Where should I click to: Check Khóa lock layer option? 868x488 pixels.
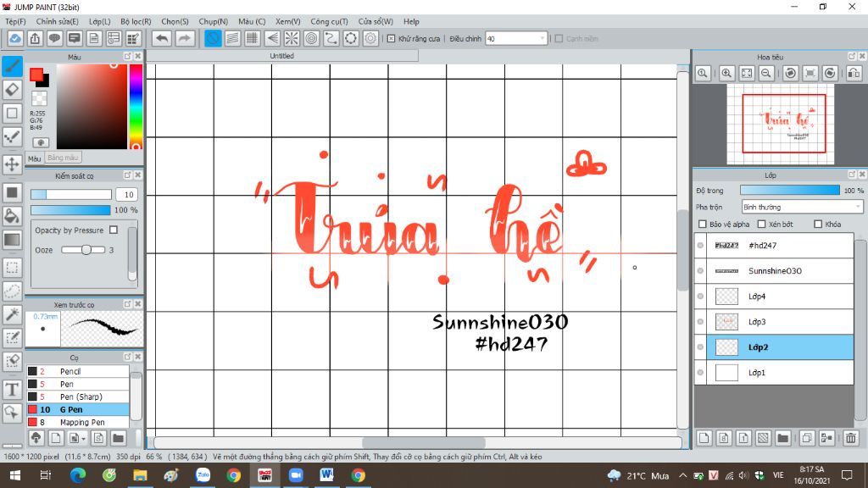[x=818, y=224]
